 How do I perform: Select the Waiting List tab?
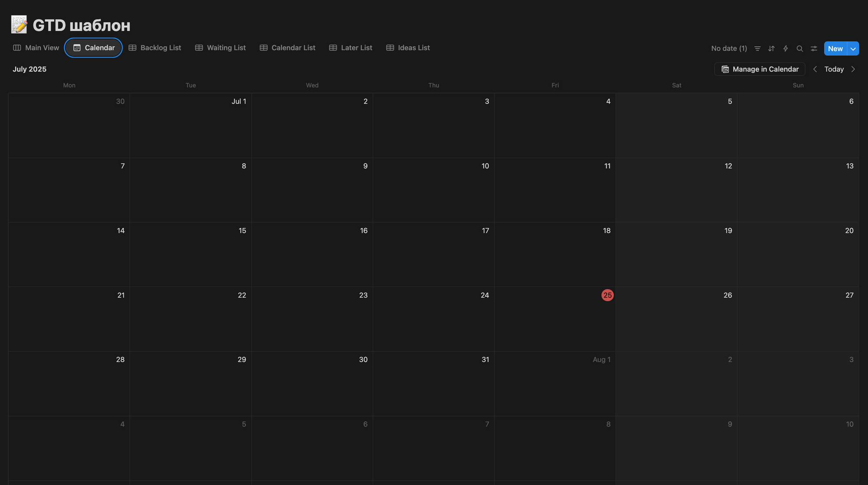pyautogui.click(x=220, y=48)
